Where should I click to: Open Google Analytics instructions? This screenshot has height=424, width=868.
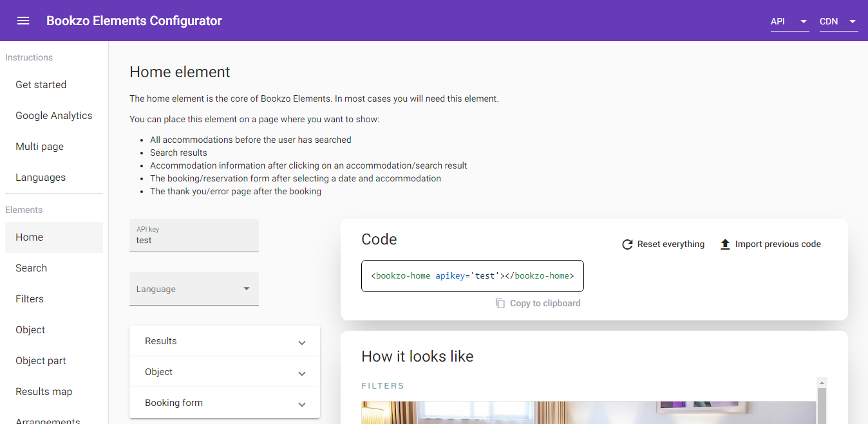click(x=54, y=116)
